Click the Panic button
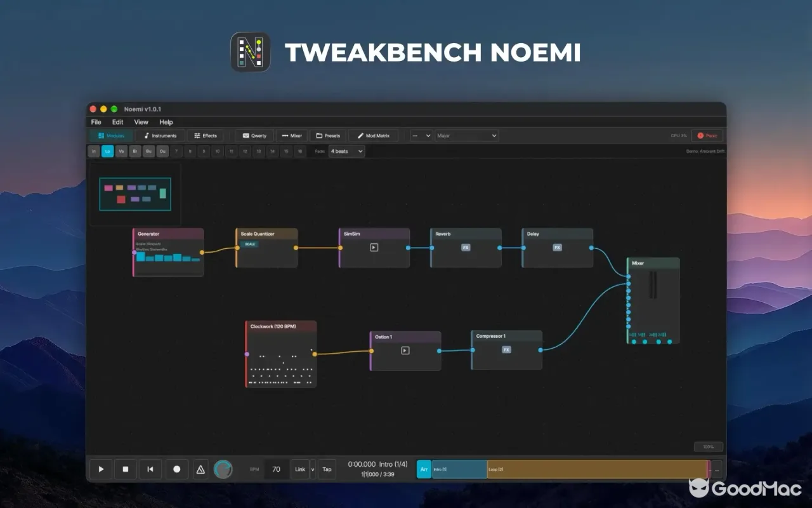This screenshot has width=812, height=508. (x=707, y=135)
